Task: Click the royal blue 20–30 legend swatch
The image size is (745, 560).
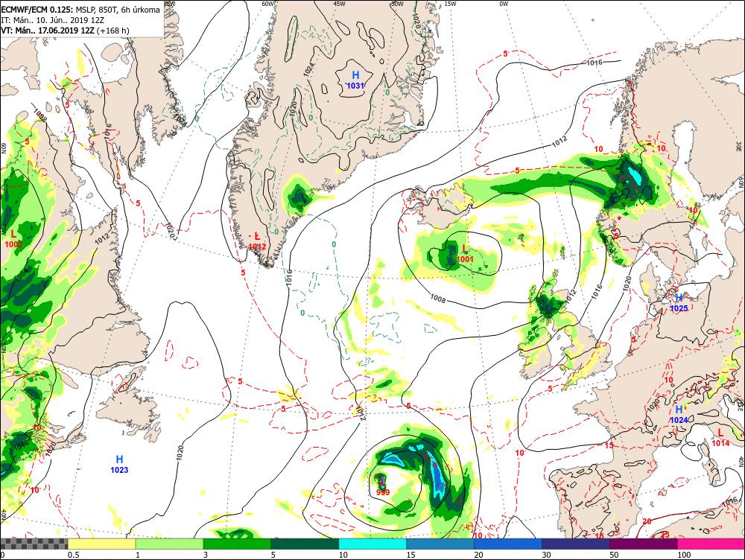Action: [x=508, y=544]
